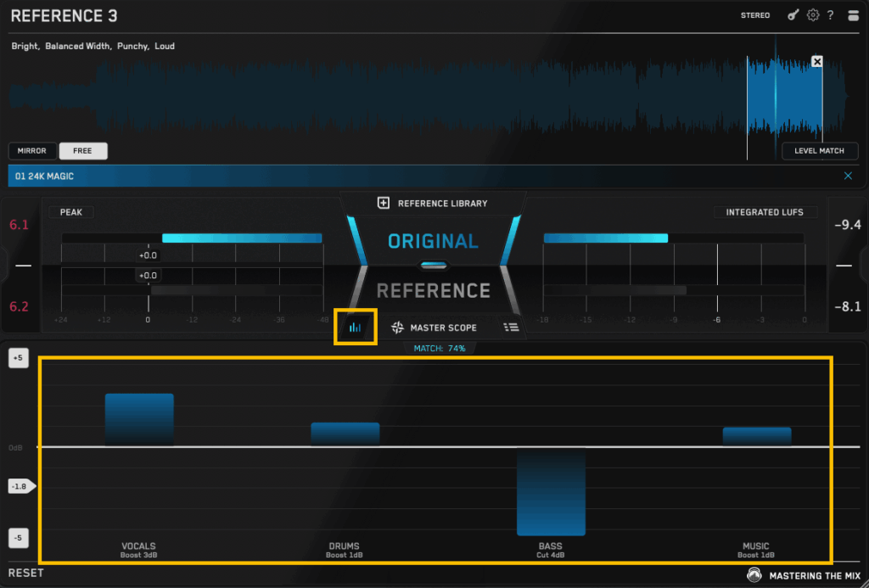Open the REFERENCE LIBRARY
This screenshot has height=588, width=869.
pos(442,204)
